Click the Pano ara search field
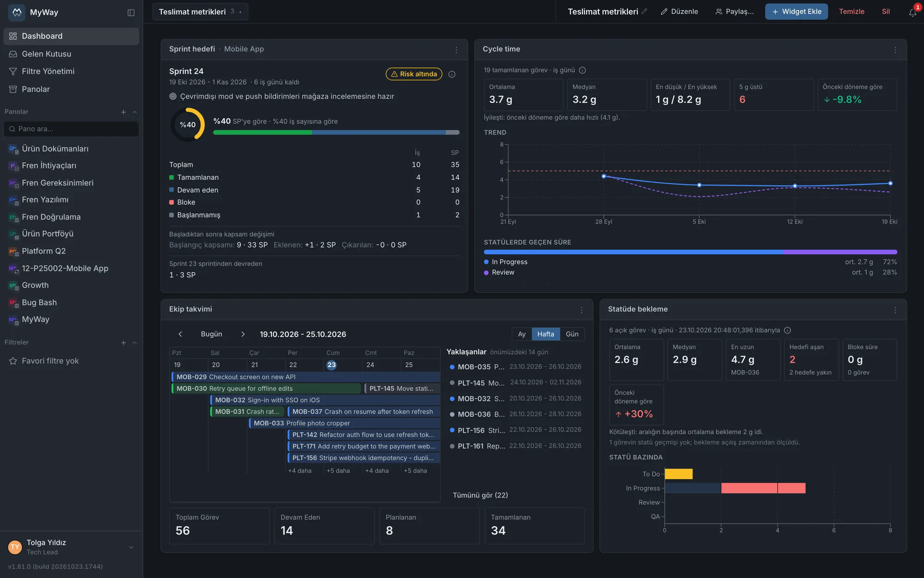This screenshot has width=924, height=578. [x=71, y=129]
